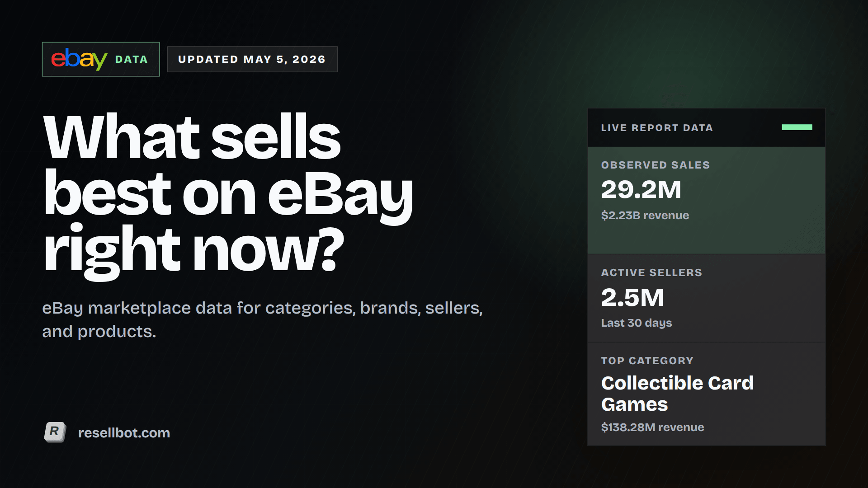The image size is (868, 488).
Task: Click the 'Last 30 days' text
Action: pyautogui.click(x=637, y=323)
